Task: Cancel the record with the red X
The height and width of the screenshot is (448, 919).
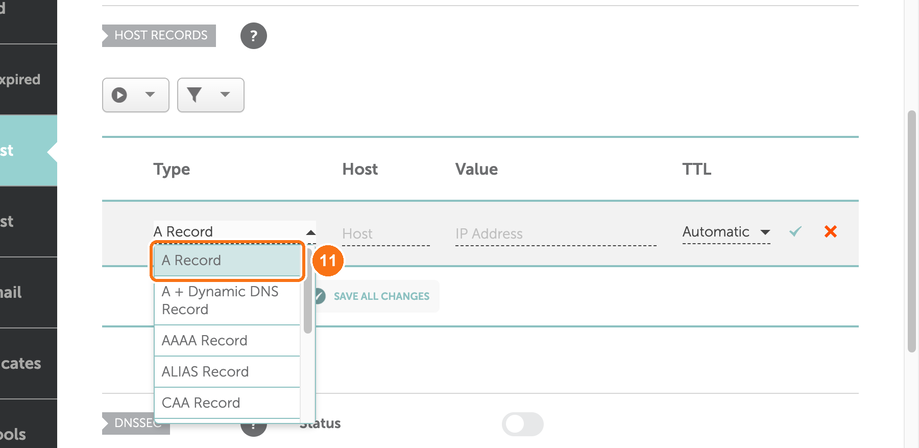Action: [830, 232]
